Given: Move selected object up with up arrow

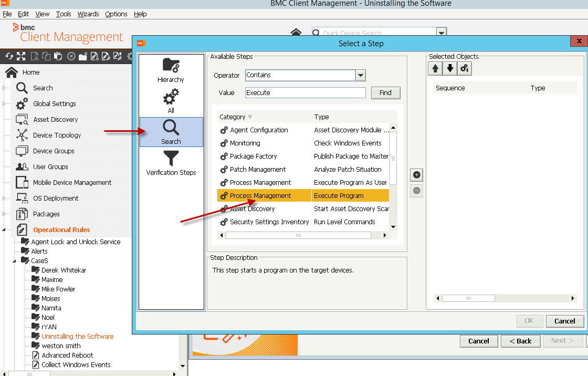Looking at the screenshot, I should pos(435,68).
